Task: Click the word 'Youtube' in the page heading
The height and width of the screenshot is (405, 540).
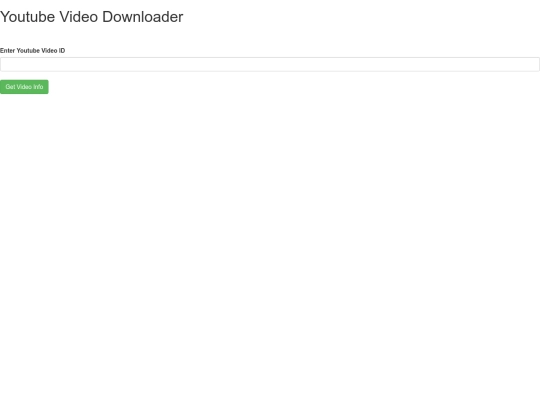Action: click(28, 17)
